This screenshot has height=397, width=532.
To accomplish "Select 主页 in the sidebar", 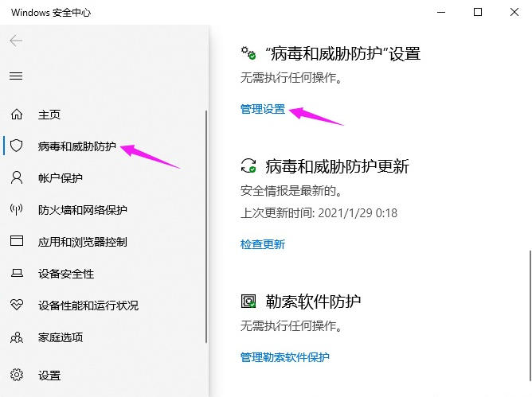I will click(x=49, y=115).
